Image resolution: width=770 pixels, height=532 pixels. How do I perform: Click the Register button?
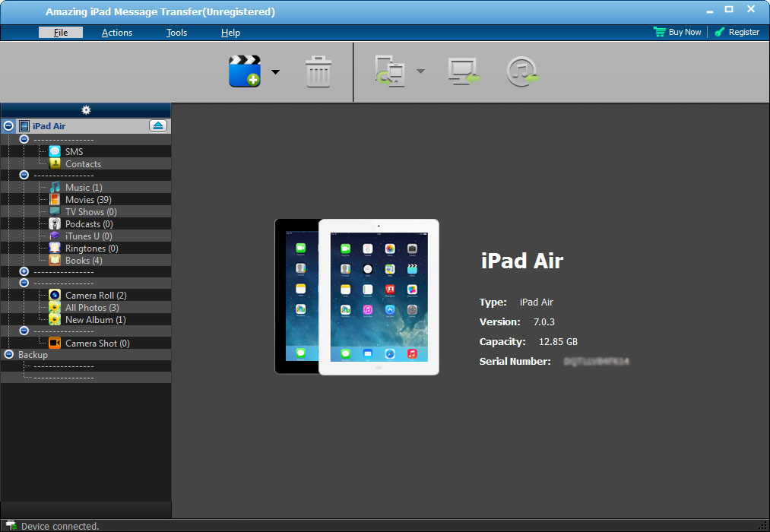[x=737, y=32]
